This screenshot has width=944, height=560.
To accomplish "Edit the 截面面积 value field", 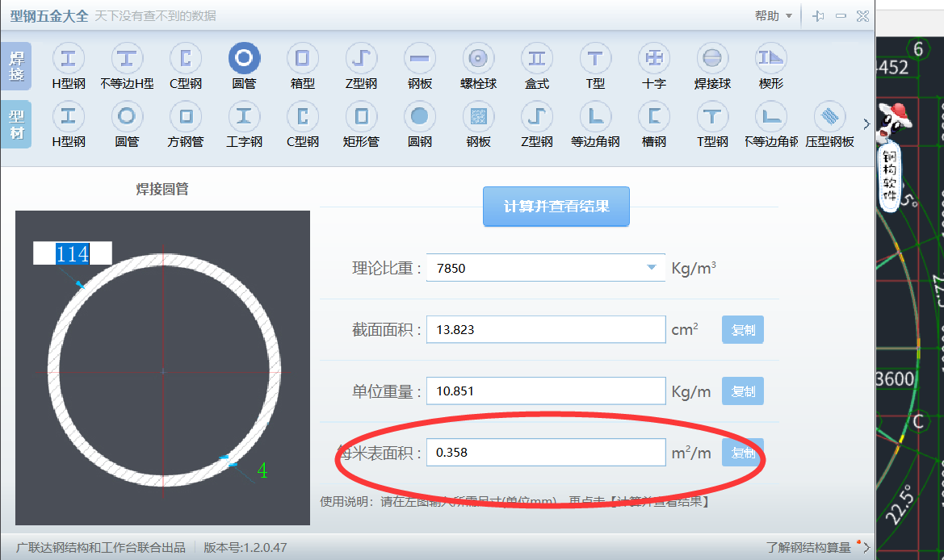I will pos(545,329).
